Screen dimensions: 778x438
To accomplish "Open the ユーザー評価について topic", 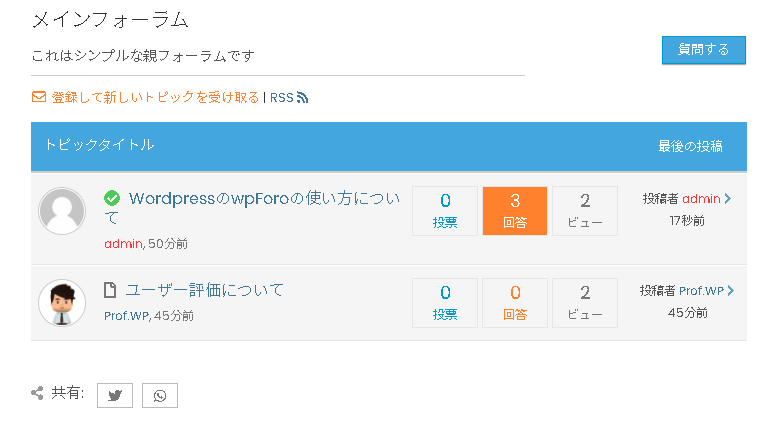I will [204, 290].
